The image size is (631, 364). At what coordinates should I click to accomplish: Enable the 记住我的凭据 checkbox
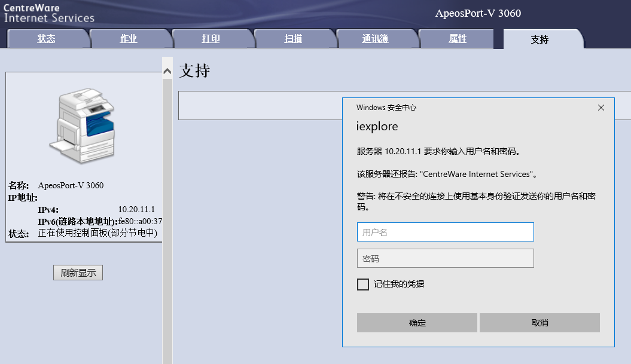click(362, 285)
